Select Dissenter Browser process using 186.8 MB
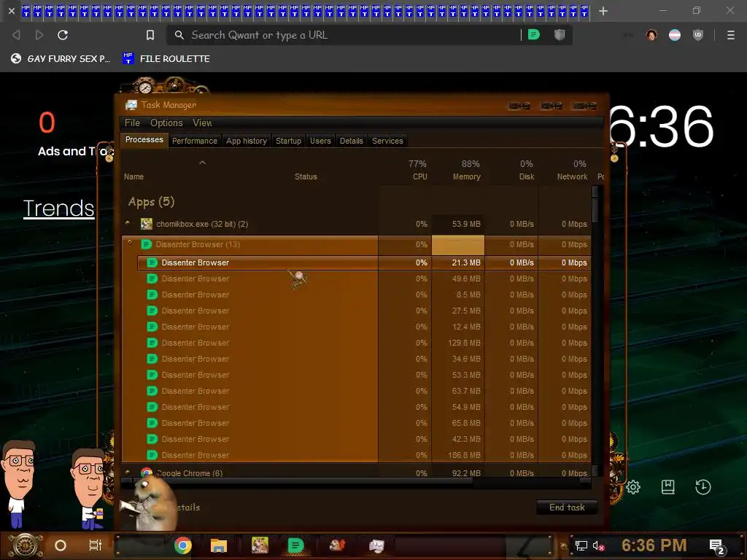747x560 pixels. [x=364, y=455]
